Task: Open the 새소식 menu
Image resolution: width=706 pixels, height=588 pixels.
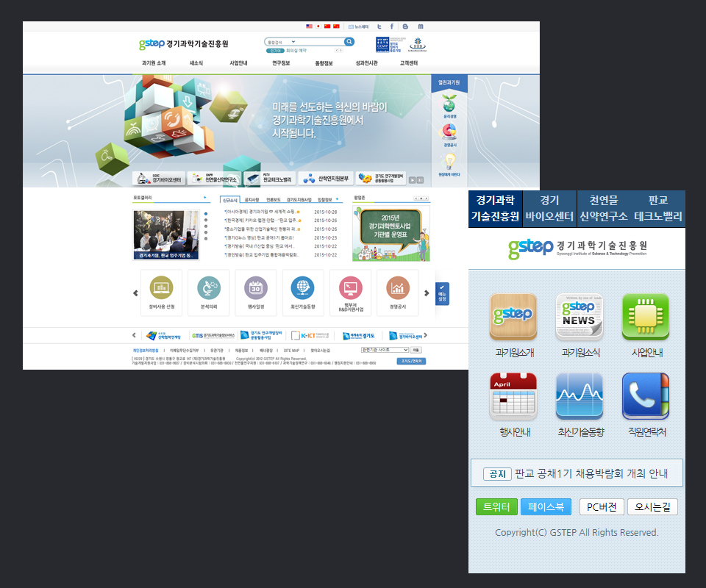Action: point(196,63)
